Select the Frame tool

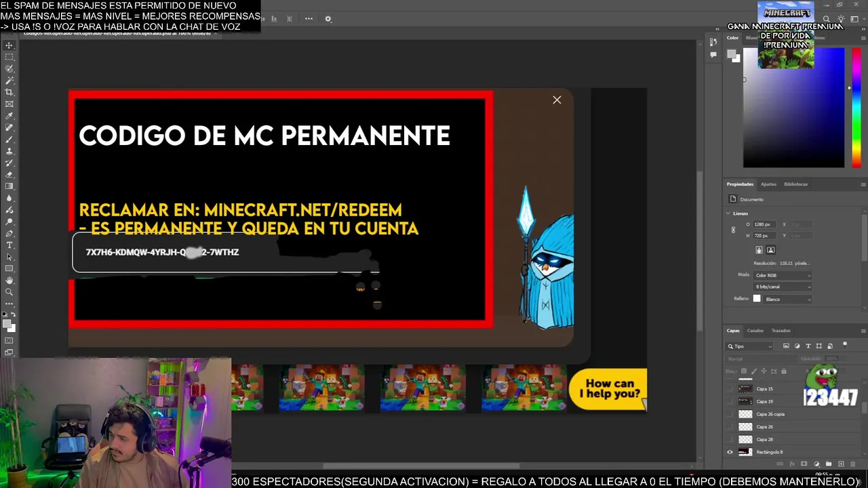point(9,103)
